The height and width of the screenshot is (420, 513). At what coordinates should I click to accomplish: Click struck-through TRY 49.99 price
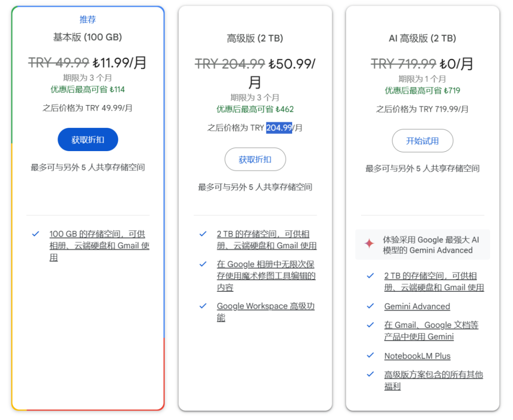(59, 62)
